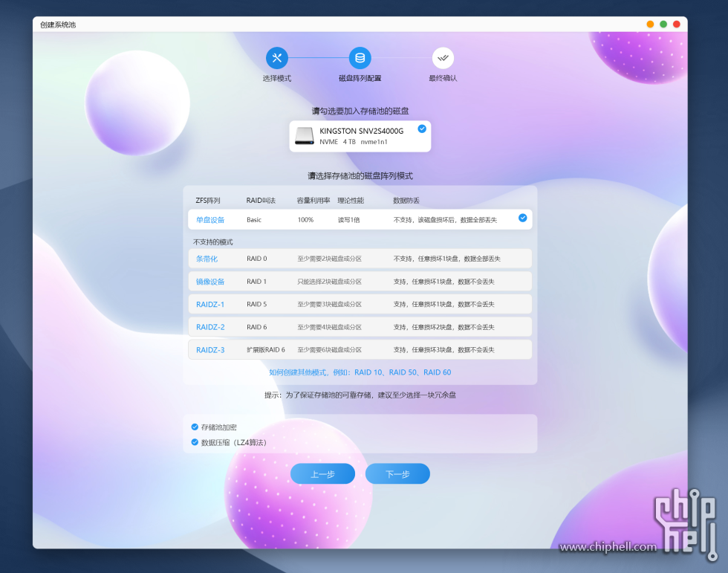Minimize the window with the orange button
The image size is (728, 573).
click(x=651, y=24)
